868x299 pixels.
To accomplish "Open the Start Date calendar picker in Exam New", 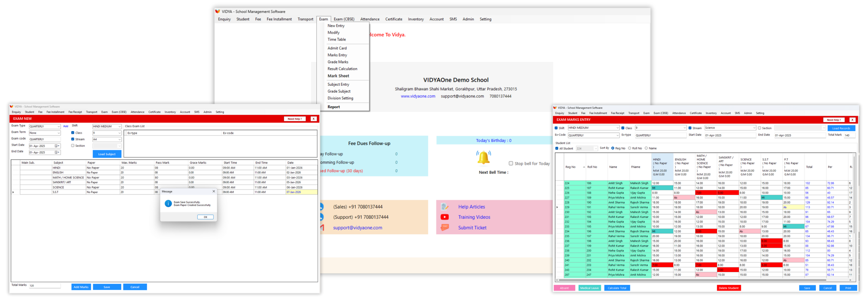I will tap(56, 146).
